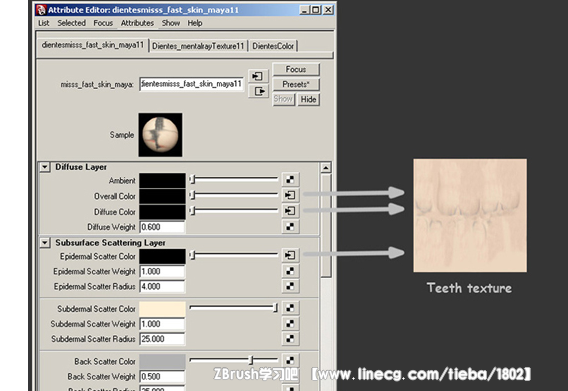Click the material Sample preview swatch
This screenshot has width=568, height=391.
click(x=160, y=135)
